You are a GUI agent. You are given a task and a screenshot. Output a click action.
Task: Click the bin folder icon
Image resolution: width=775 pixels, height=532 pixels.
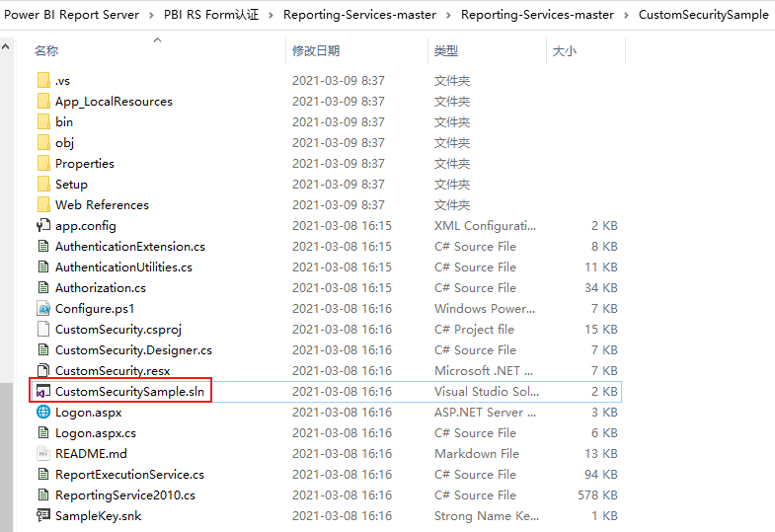43,121
